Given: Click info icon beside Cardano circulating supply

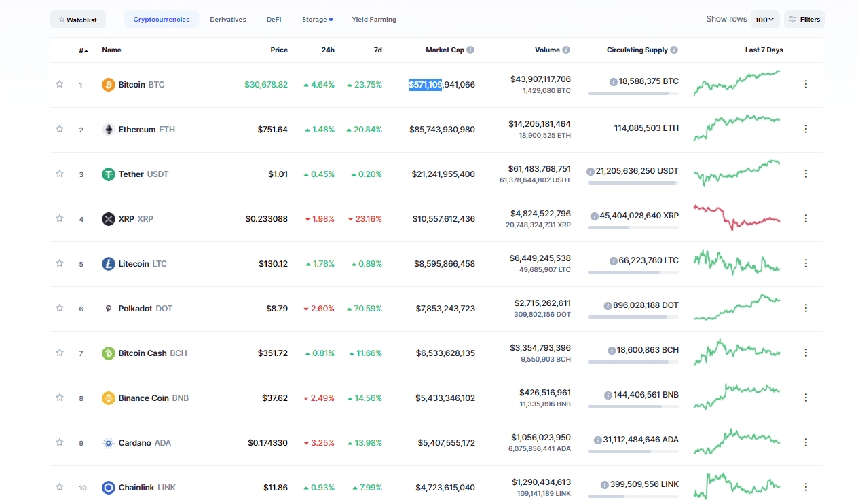Looking at the screenshot, I should click(597, 440).
